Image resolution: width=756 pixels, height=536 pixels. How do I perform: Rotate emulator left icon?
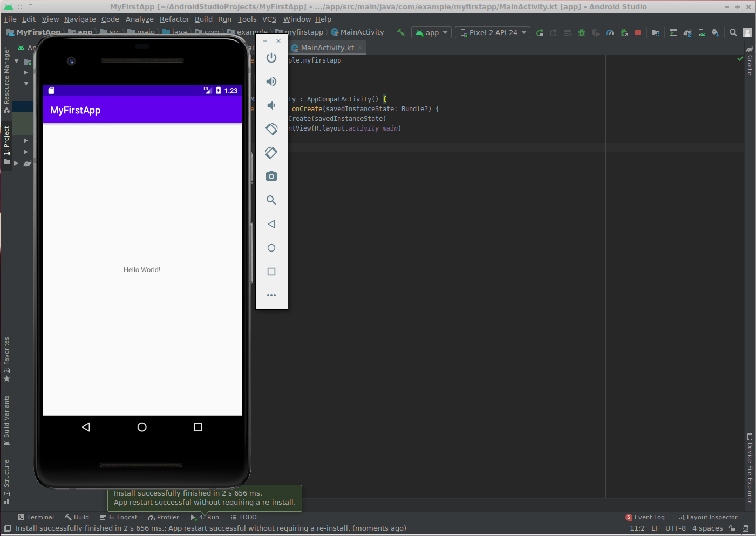click(271, 129)
